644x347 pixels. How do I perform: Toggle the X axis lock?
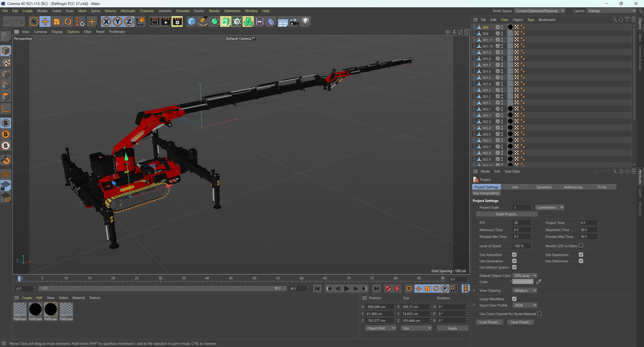106,22
